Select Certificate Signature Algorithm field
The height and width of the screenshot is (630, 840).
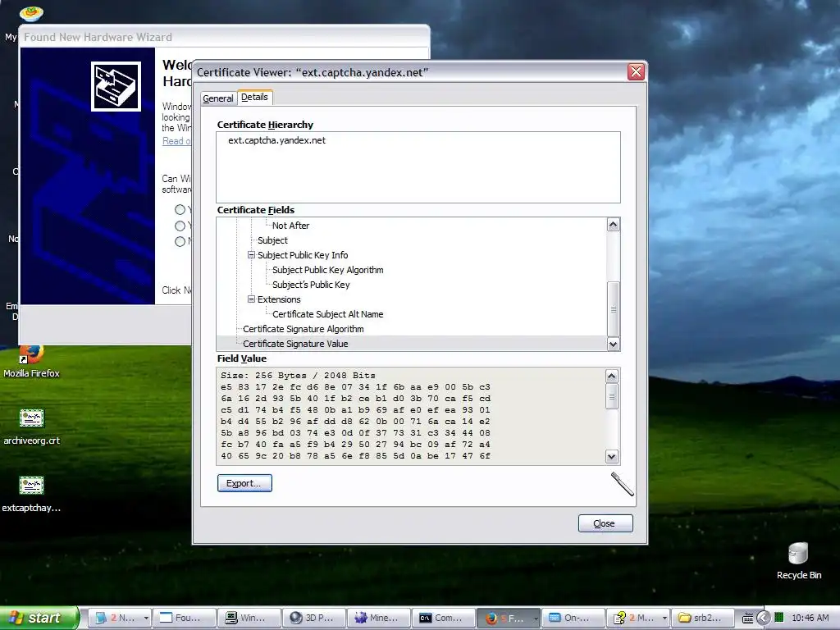point(304,329)
